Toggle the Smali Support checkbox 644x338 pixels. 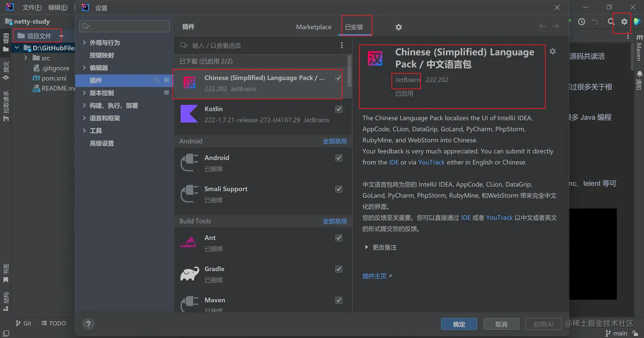coord(339,189)
